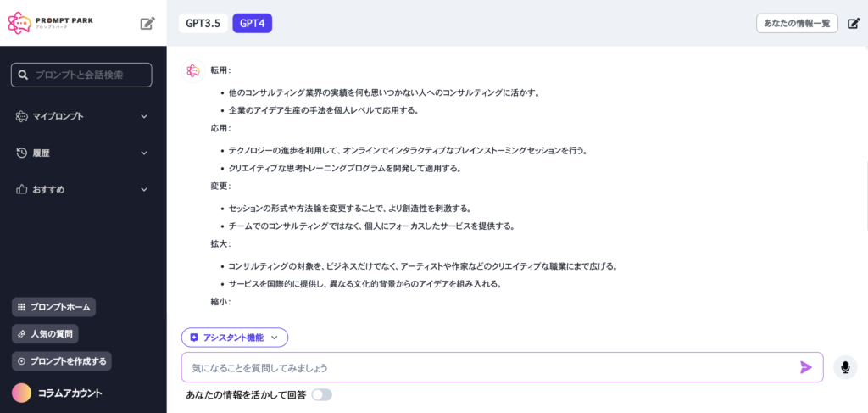The image size is (868, 413).
Task: Expand the おすすめ chevron
Action: click(x=144, y=189)
